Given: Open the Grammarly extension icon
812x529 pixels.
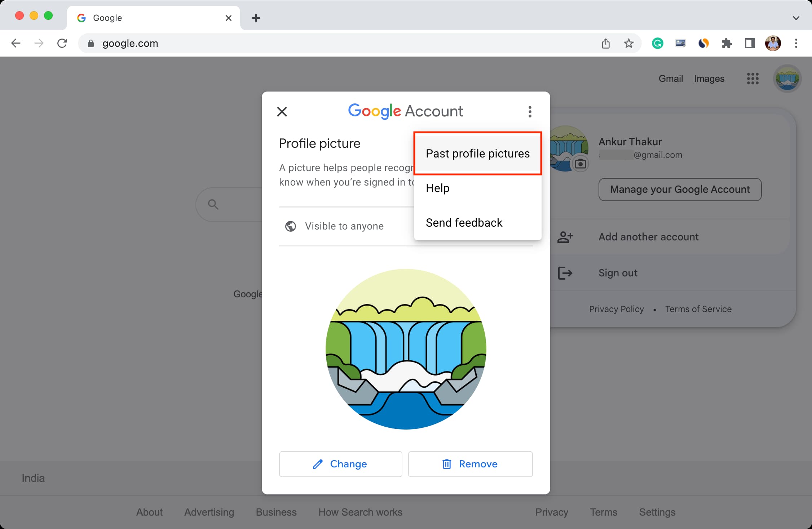Looking at the screenshot, I should [x=658, y=44].
